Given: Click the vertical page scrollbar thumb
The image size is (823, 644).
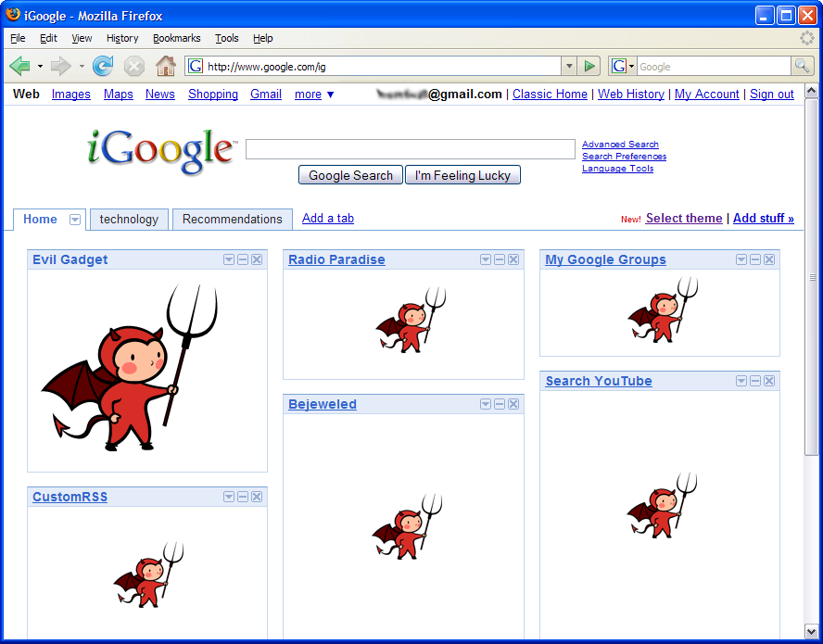Looking at the screenshot, I should coord(812,278).
